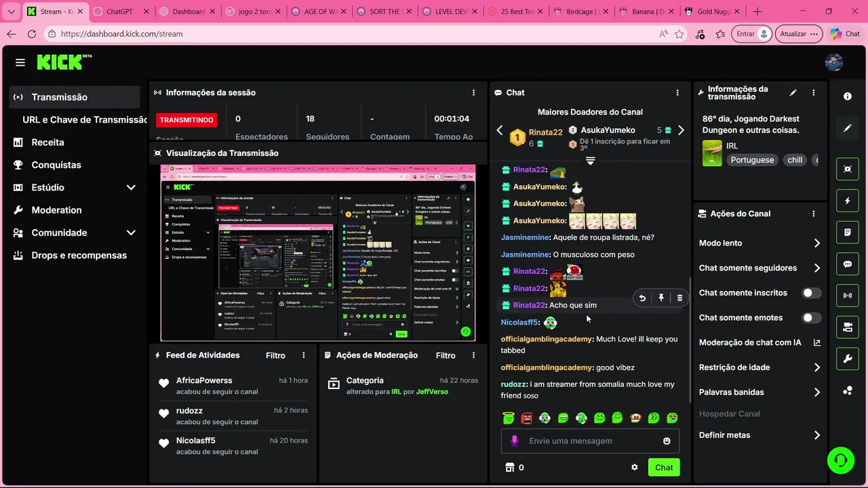Open the user profile avatar
The height and width of the screenshot is (488, 868).
tap(833, 62)
